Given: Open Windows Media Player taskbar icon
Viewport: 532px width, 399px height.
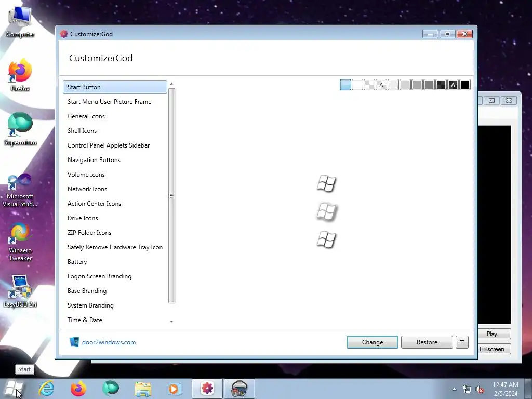Looking at the screenshot, I should tap(175, 389).
